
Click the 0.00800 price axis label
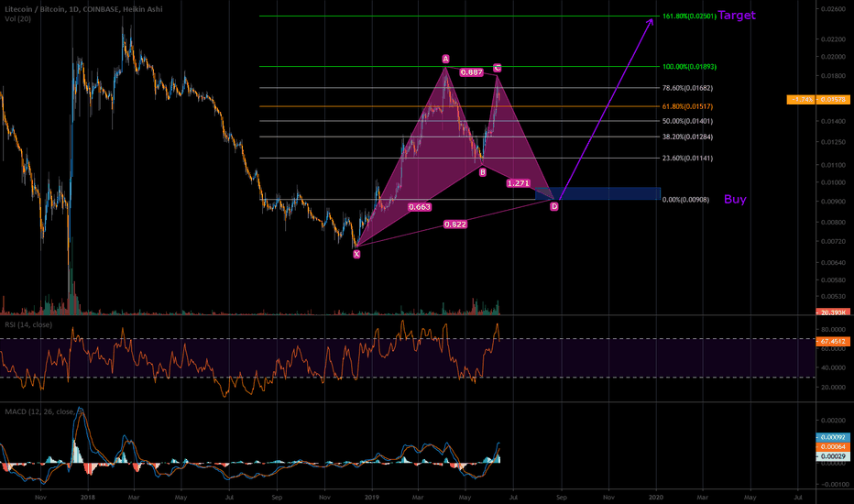coord(833,223)
